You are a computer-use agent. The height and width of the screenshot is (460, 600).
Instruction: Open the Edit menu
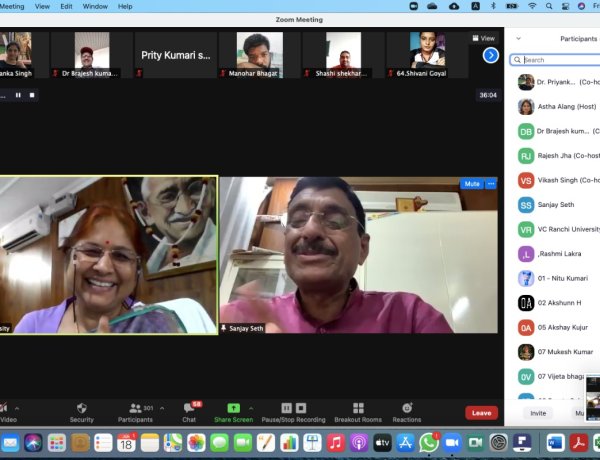pos(66,7)
